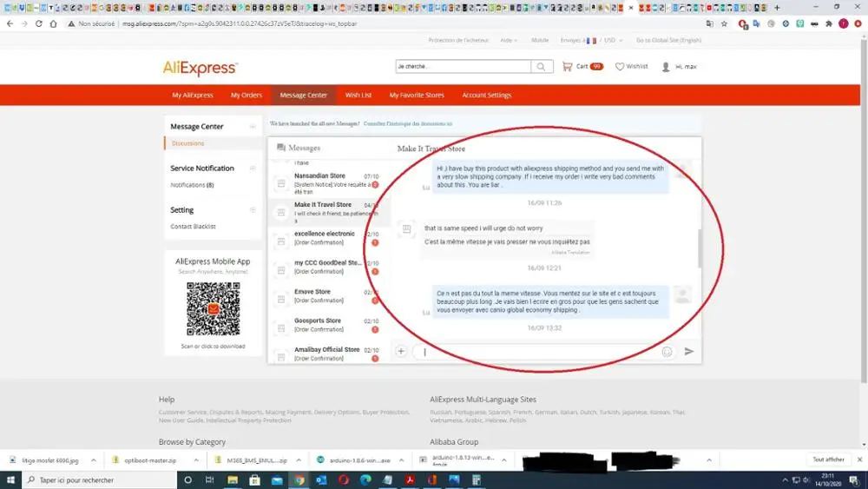
Task: Open options arrow for M365_BMS_EMUL zip download
Action: pos(299,460)
